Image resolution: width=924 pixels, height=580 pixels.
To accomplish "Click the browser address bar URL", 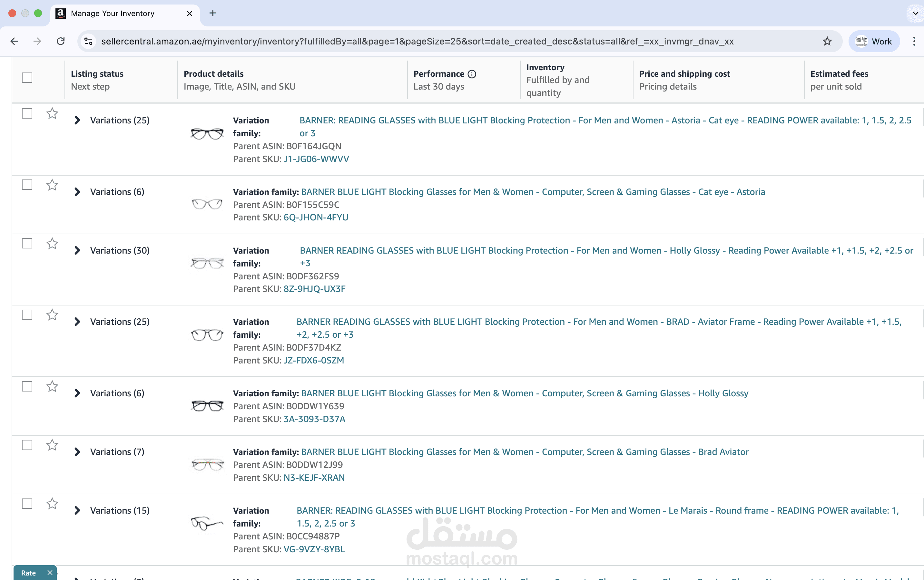I will (417, 41).
